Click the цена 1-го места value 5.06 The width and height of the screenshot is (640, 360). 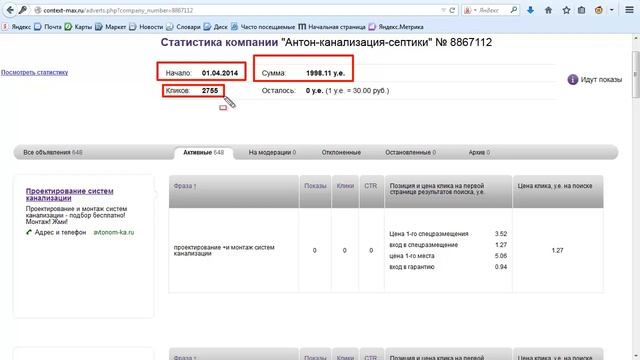click(501, 256)
